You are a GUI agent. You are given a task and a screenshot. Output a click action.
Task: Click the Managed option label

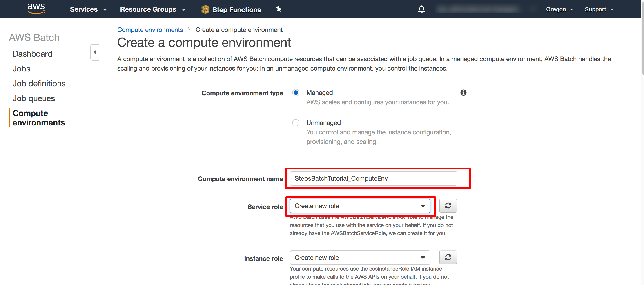[x=319, y=93]
